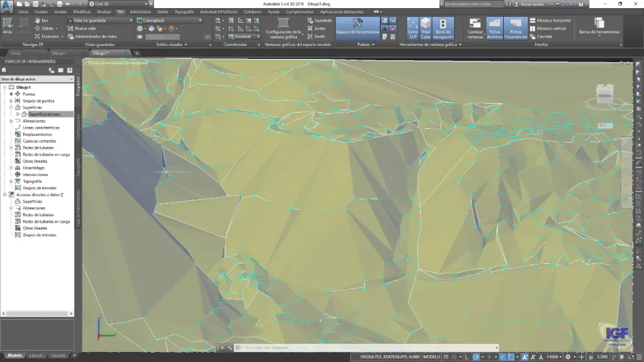
Task: Expand the Grupos de puntos node
Action: coord(11,101)
